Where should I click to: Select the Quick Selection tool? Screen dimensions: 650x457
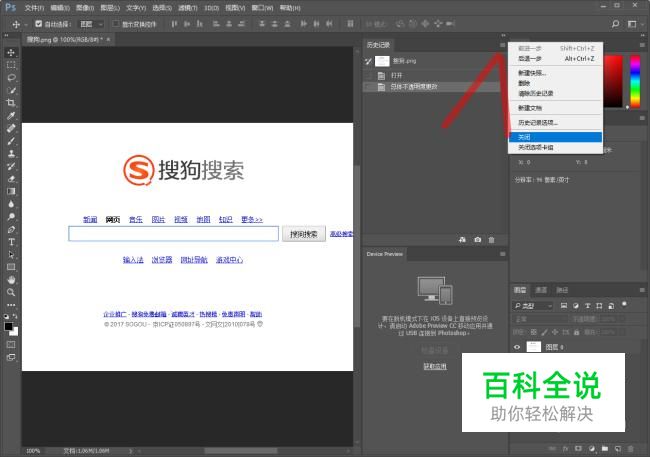pos(11,90)
